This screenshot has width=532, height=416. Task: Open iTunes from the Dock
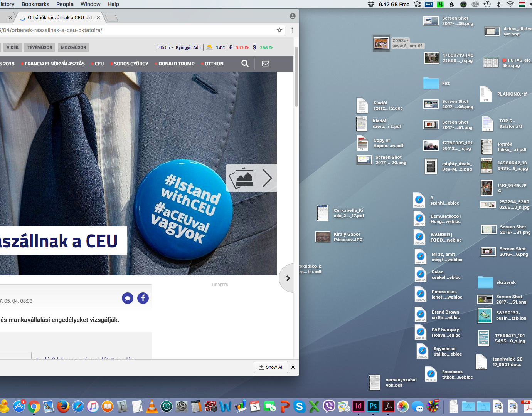(93, 406)
